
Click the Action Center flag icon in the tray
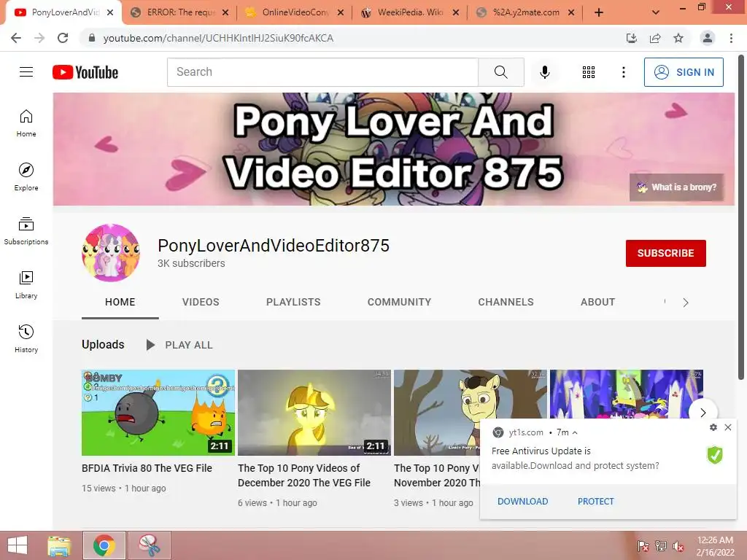click(643, 546)
